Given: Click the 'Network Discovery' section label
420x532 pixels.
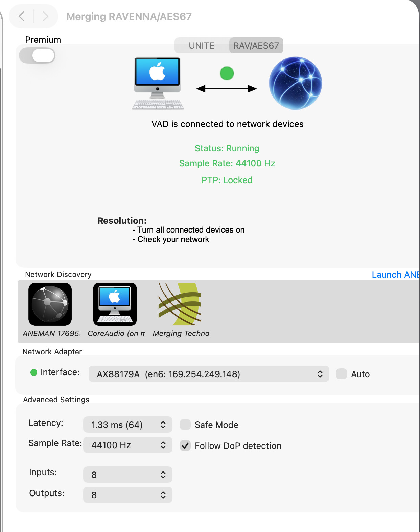Looking at the screenshot, I should (x=58, y=274).
